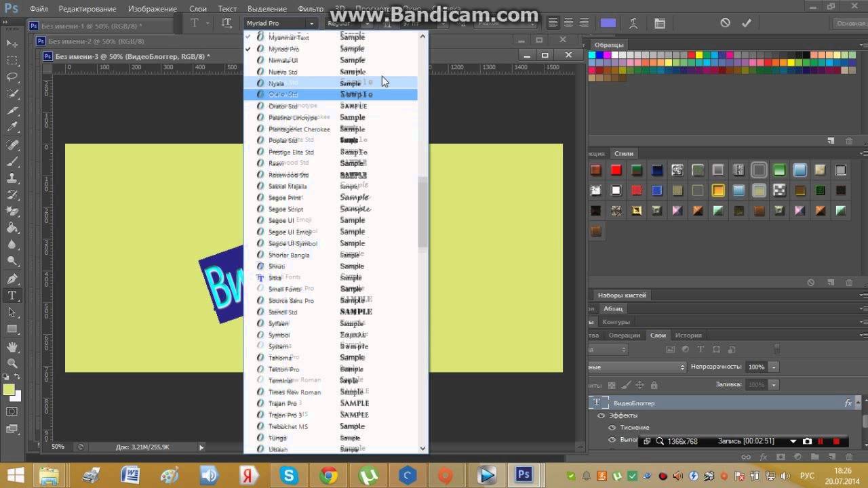The image size is (868, 488).
Task: Delete layer with the trash icon
Action: [x=848, y=457]
